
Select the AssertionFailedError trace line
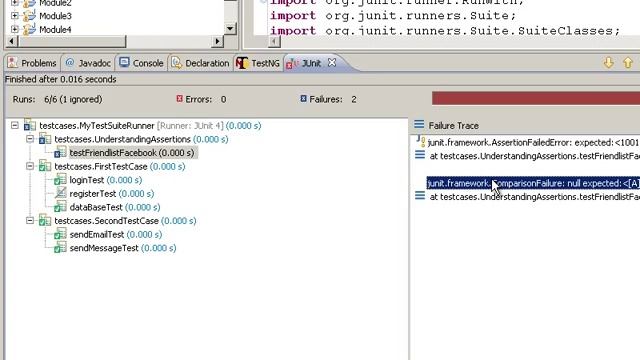pyautogui.click(x=533, y=142)
